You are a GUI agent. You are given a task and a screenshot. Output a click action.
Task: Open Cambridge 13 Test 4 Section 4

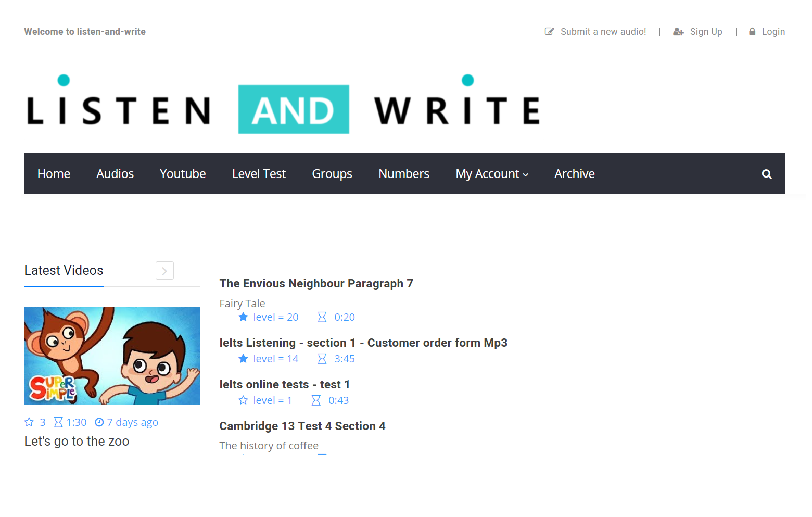pyautogui.click(x=302, y=426)
